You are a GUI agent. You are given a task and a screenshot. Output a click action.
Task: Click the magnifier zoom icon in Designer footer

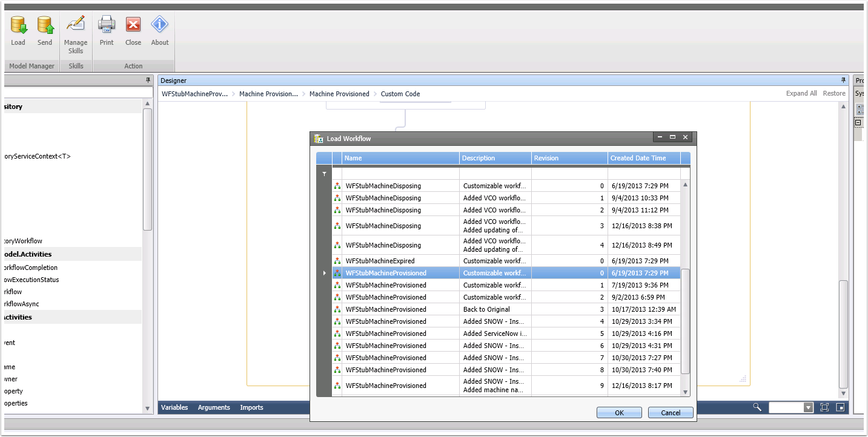tap(757, 407)
